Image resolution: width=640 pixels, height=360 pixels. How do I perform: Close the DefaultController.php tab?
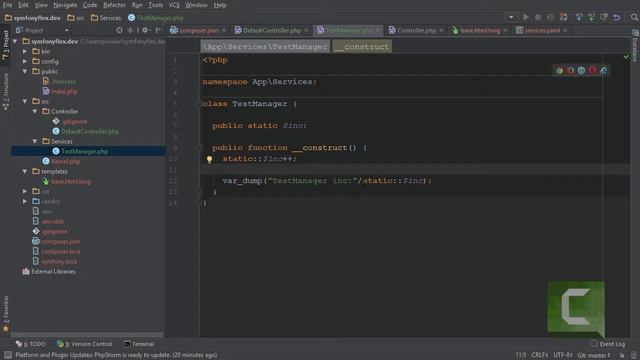[306, 30]
